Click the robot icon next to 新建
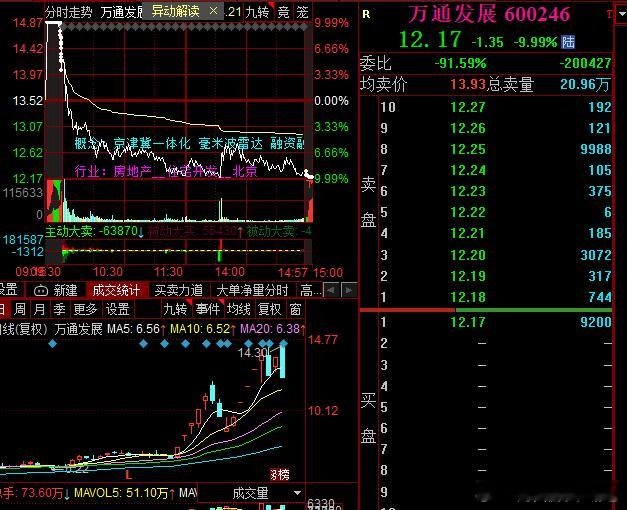Screen dimensions: 627x510 [41, 291]
